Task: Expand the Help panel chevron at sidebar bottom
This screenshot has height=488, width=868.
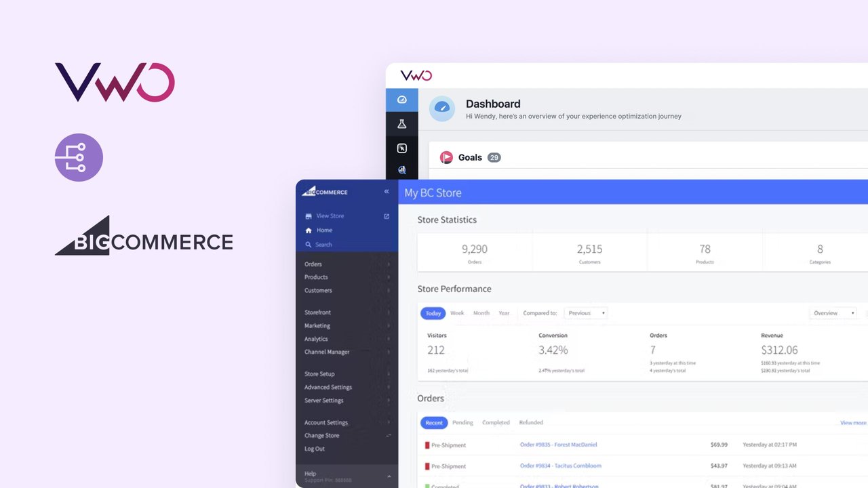Action: pos(389,476)
